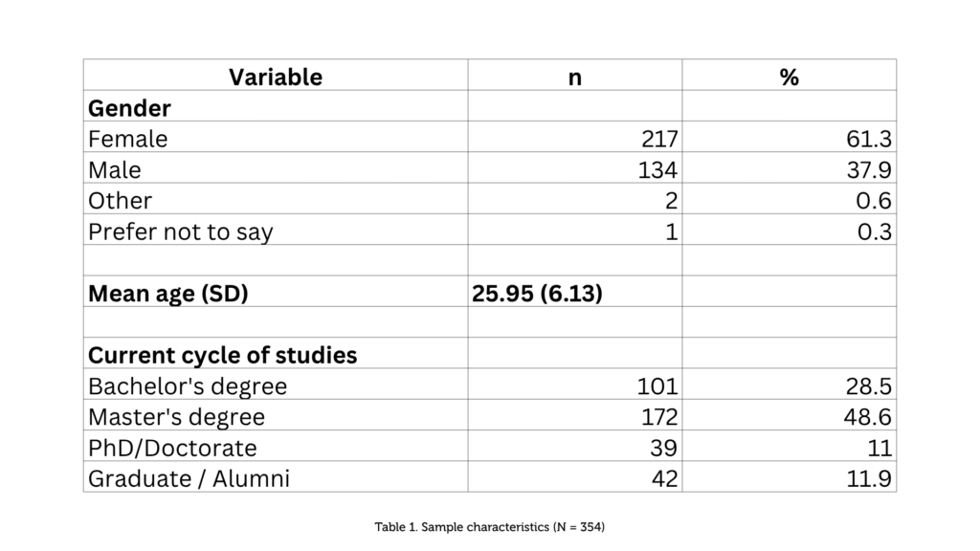Click the Variable column header
Screen dimensions: 980x551
tap(276, 75)
